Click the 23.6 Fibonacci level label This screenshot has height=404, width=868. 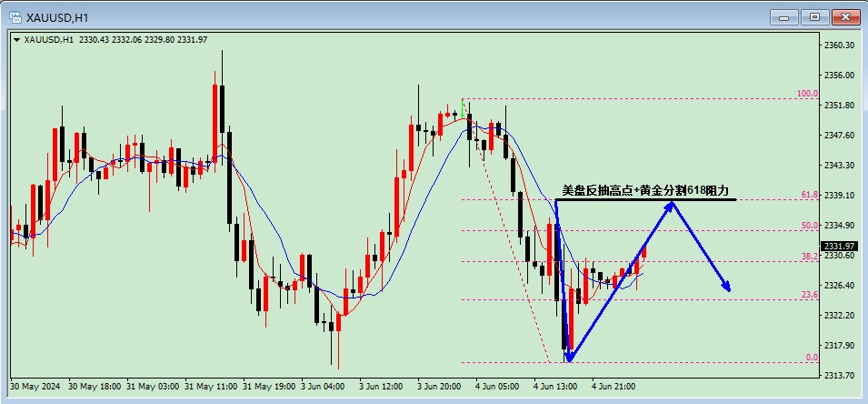pyautogui.click(x=809, y=295)
